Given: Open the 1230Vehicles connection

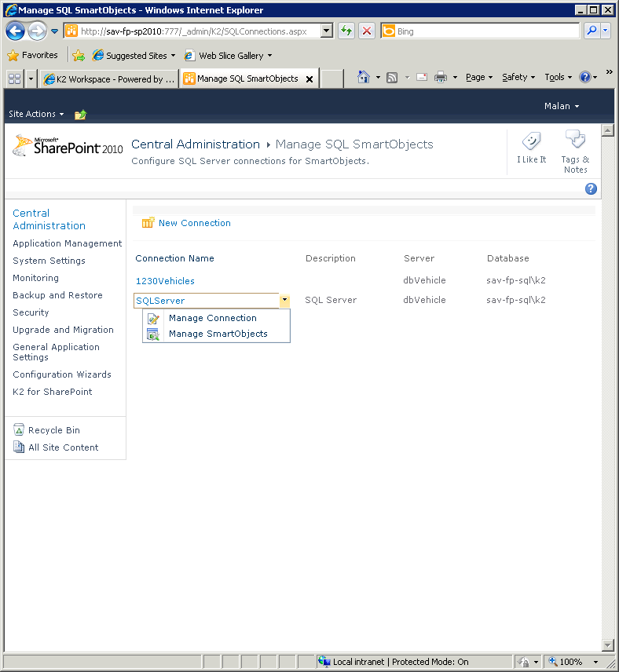Looking at the screenshot, I should (165, 281).
